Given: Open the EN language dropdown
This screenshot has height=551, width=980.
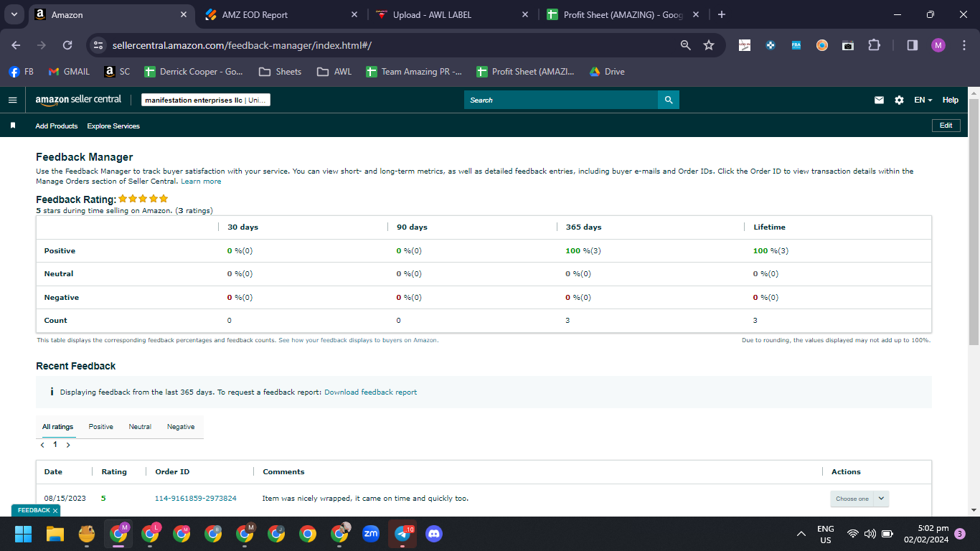Looking at the screenshot, I should point(923,100).
